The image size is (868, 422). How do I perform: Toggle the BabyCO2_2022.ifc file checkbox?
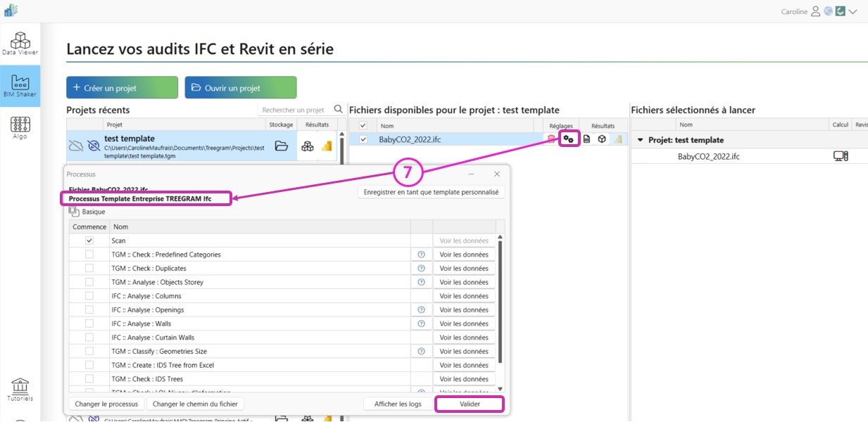coord(363,139)
